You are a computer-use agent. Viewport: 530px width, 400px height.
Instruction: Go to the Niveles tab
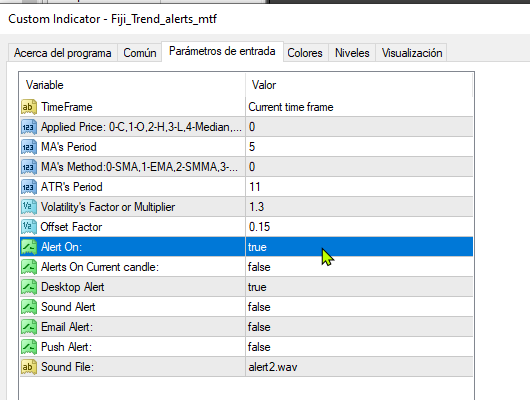(x=352, y=53)
